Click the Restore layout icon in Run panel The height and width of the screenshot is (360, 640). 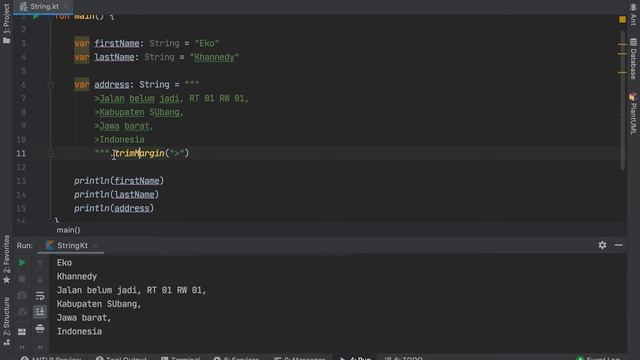point(22,331)
